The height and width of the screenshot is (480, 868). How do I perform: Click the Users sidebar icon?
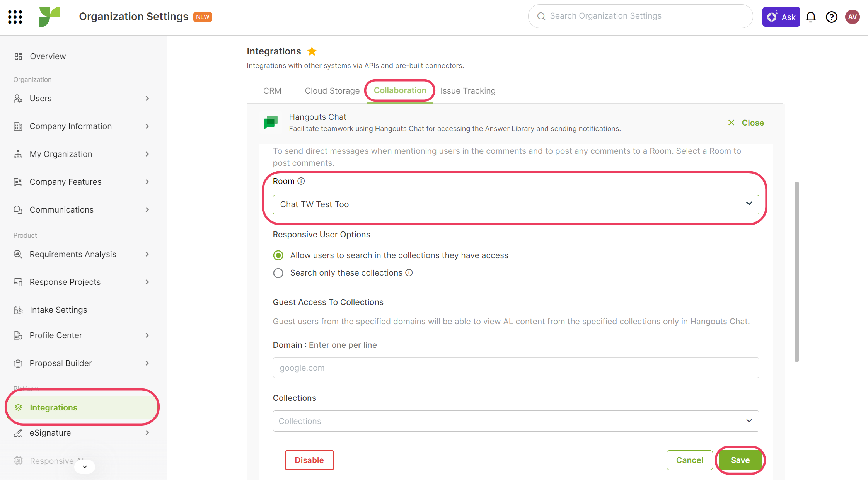tap(18, 99)
